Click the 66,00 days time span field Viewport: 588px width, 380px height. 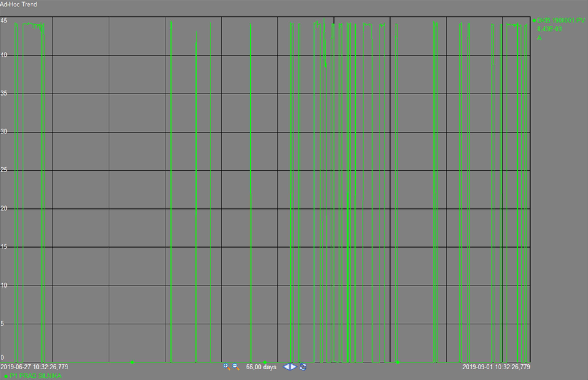pyautogui.click(x=261, y=367)
